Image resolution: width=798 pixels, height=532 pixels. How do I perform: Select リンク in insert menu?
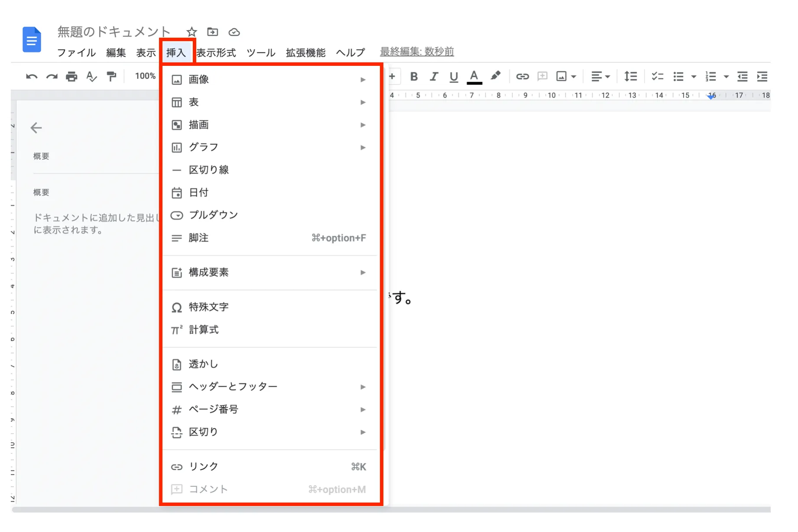269,467
